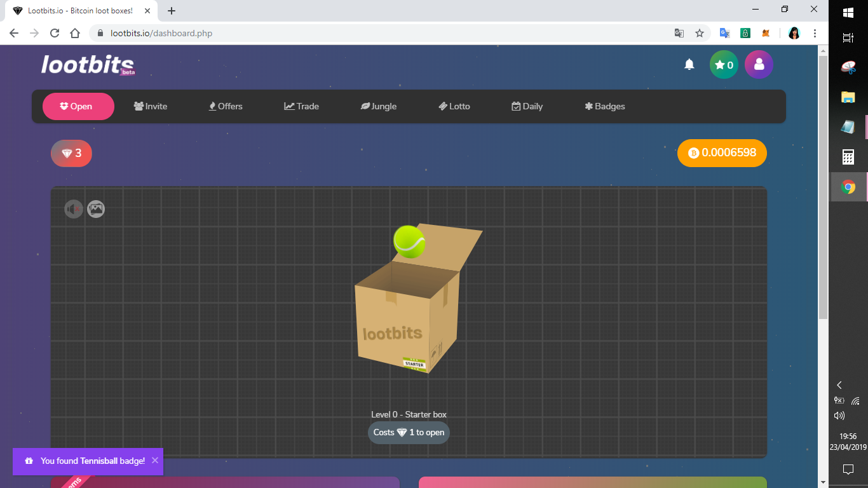
Task: Open a new browser tab
Action: [172, 11]
